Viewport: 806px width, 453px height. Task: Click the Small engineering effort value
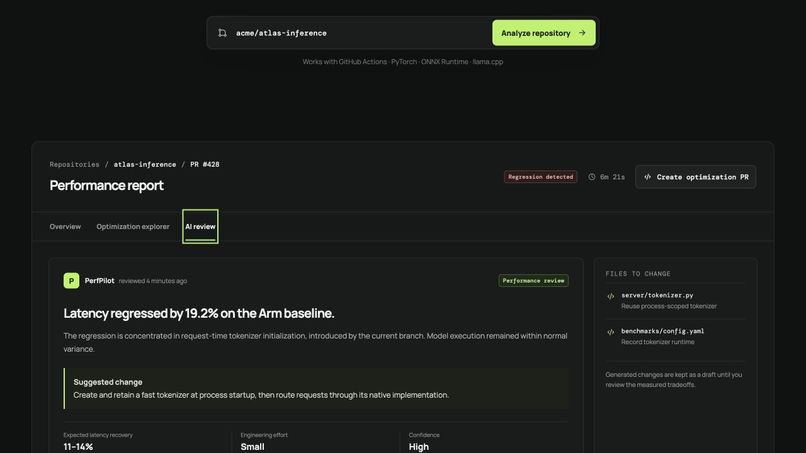click(x=252, y=447)
